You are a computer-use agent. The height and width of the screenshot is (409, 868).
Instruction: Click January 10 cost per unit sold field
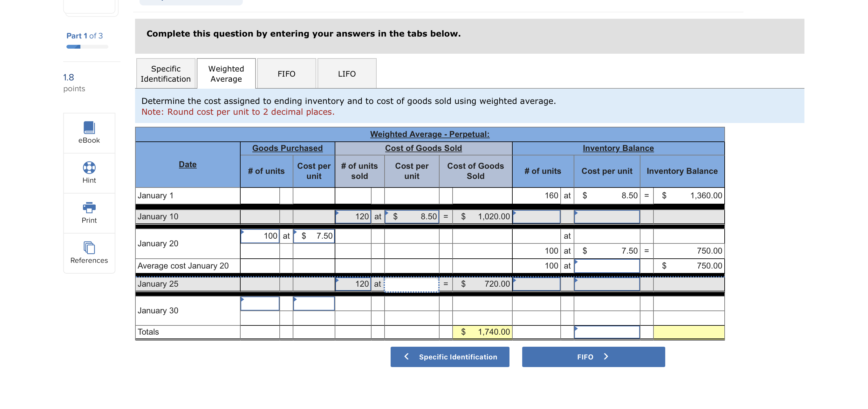click(412, 217)
